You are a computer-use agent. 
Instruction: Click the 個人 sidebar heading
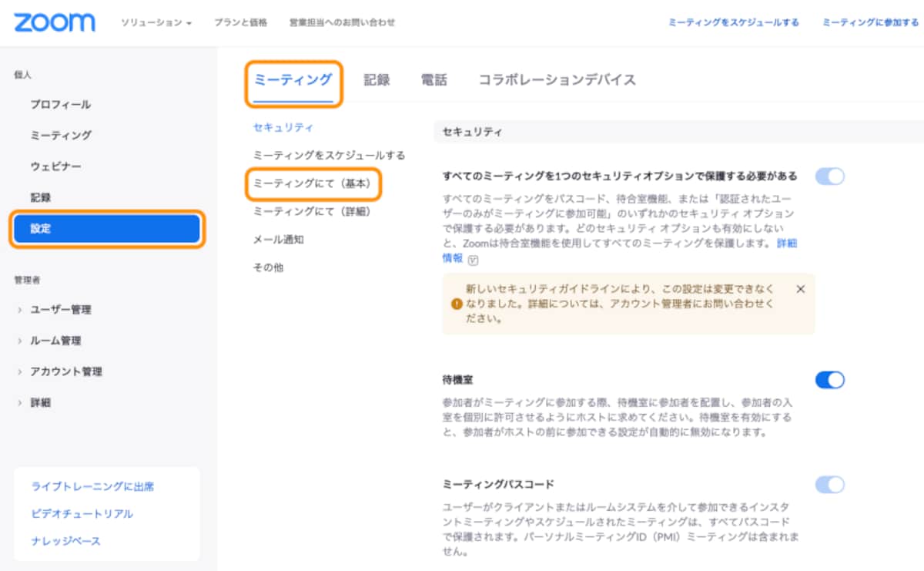(x=22, y=75)
